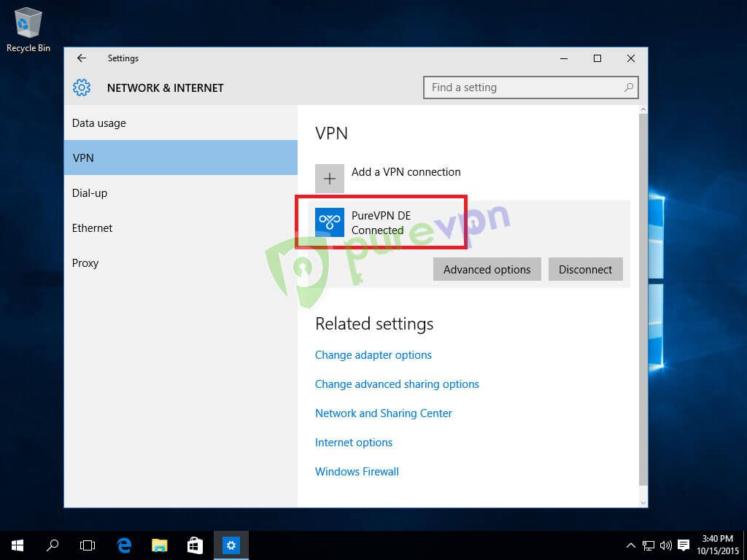Open Network and Sharing Center link
Viewport: 747px width, 560px height.
(x=384, y=413)
